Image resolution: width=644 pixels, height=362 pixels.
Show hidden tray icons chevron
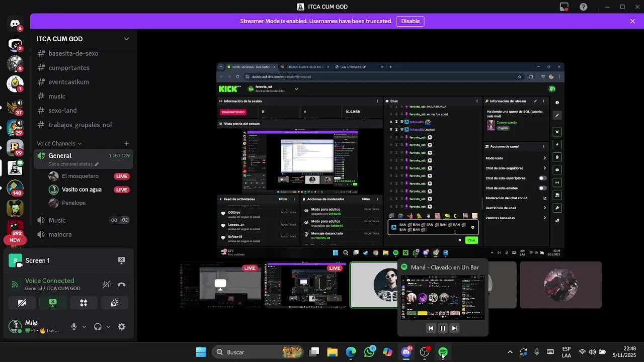tap(510, 352)
